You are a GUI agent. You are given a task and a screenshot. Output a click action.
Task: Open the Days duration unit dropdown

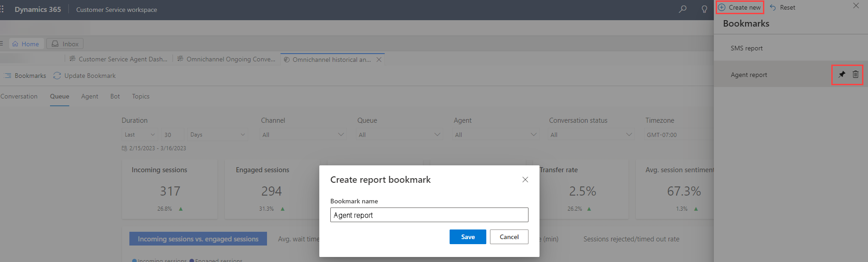(x=217, y=135)
